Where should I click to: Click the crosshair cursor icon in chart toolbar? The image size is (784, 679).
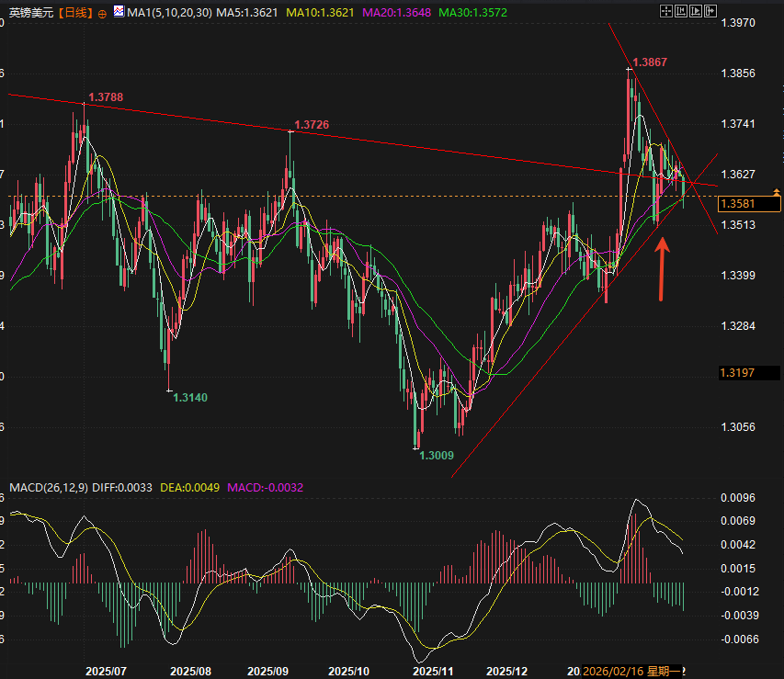coord(667,12)
